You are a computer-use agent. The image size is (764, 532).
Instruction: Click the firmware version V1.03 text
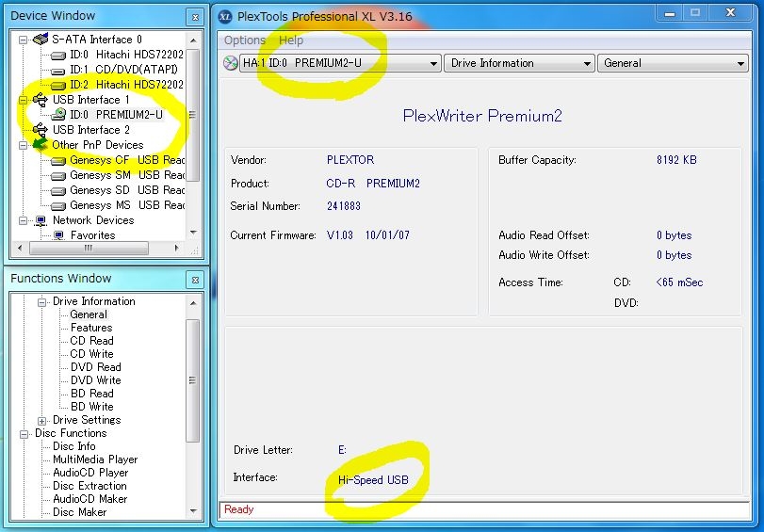tap(340, 235)
